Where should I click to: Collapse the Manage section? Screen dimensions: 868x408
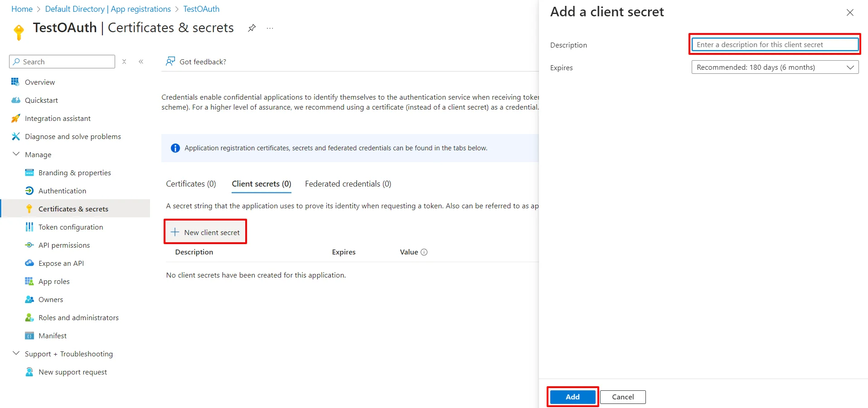(16, 154)
